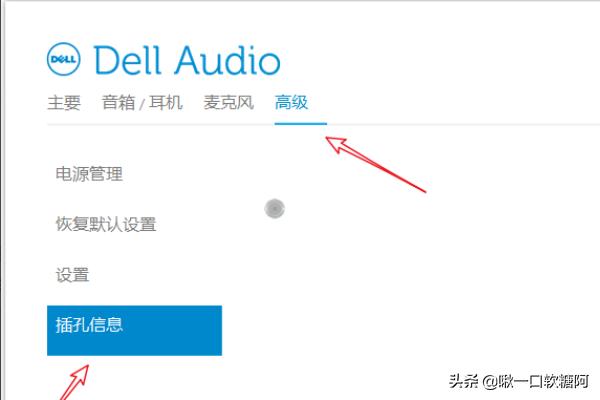The height and width of the screenshot is (400, 600).
Task: Click the gray divider line right of 高级 underline
Action: (463, 124)
